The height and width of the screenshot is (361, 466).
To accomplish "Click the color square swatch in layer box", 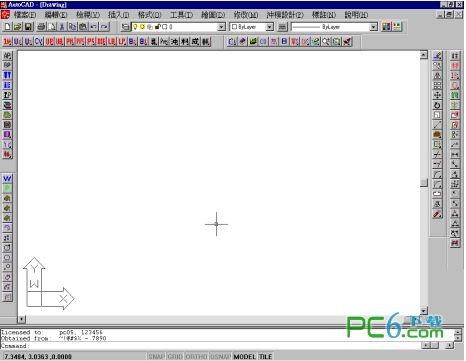I will click(x=164, y=27).
